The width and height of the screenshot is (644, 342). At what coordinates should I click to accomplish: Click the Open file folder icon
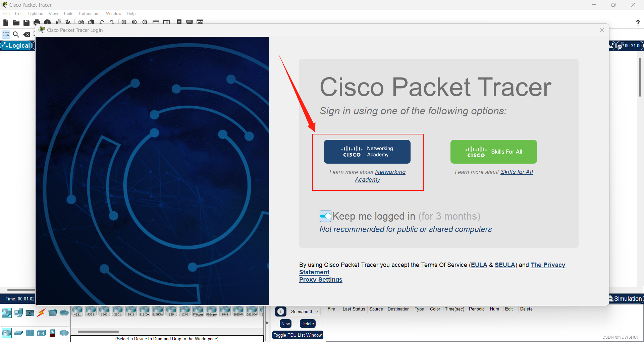16,22
